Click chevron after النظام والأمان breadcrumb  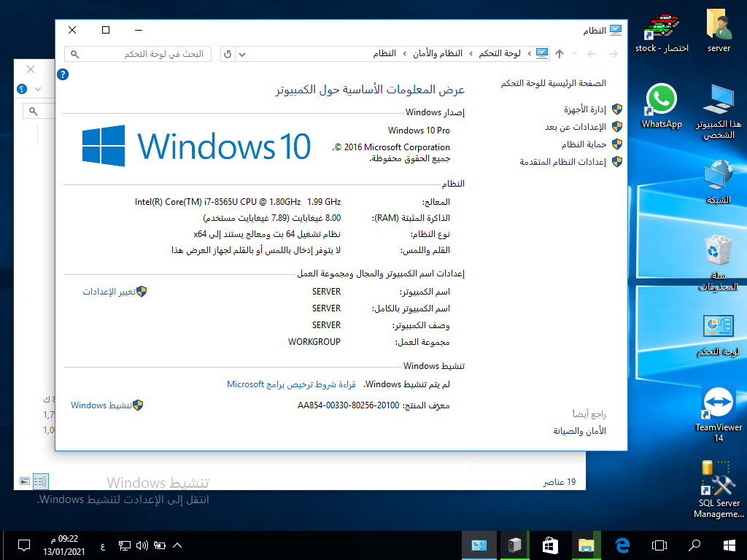(x=404, y=54)
